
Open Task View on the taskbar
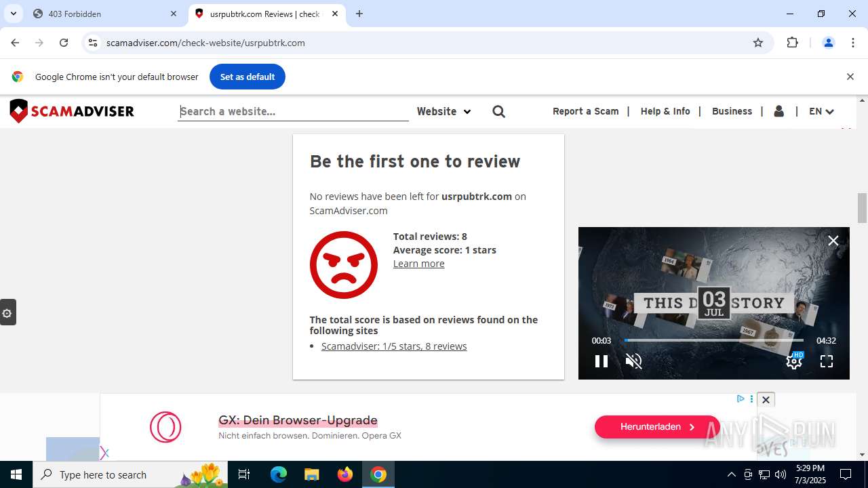coord(244,474)
